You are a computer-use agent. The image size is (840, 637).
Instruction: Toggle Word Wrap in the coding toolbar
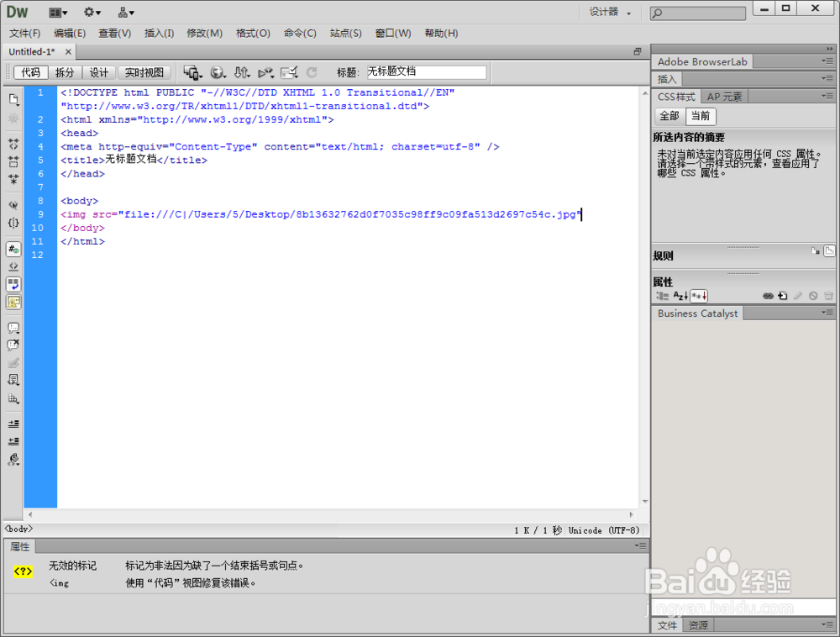(x=13, y=286)
